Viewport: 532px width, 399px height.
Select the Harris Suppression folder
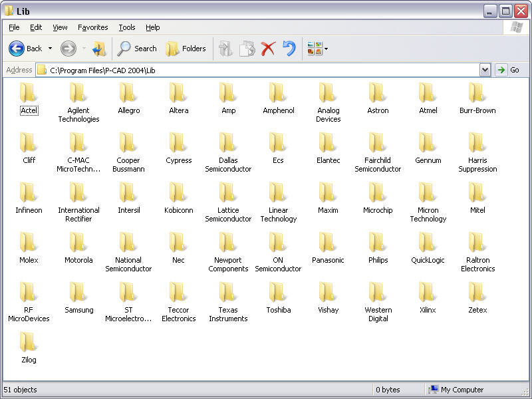(x=477, y=153)
